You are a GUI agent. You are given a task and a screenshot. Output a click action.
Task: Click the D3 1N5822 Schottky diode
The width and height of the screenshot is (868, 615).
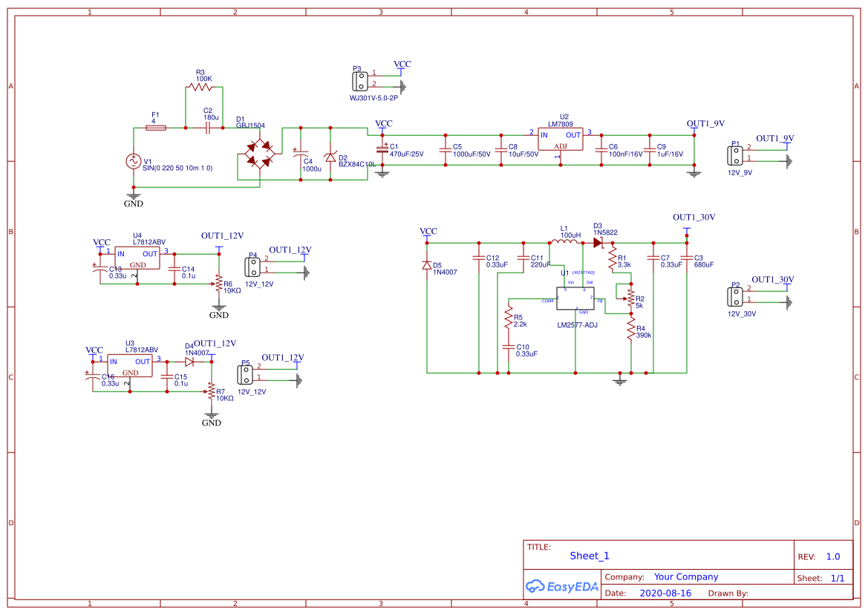[x=598, y=242]
